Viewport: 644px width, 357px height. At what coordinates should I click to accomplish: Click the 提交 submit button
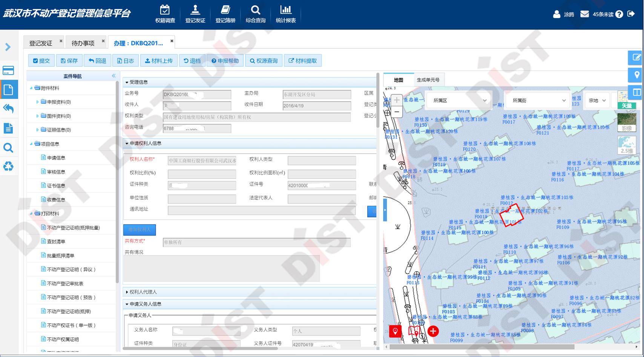41,61
